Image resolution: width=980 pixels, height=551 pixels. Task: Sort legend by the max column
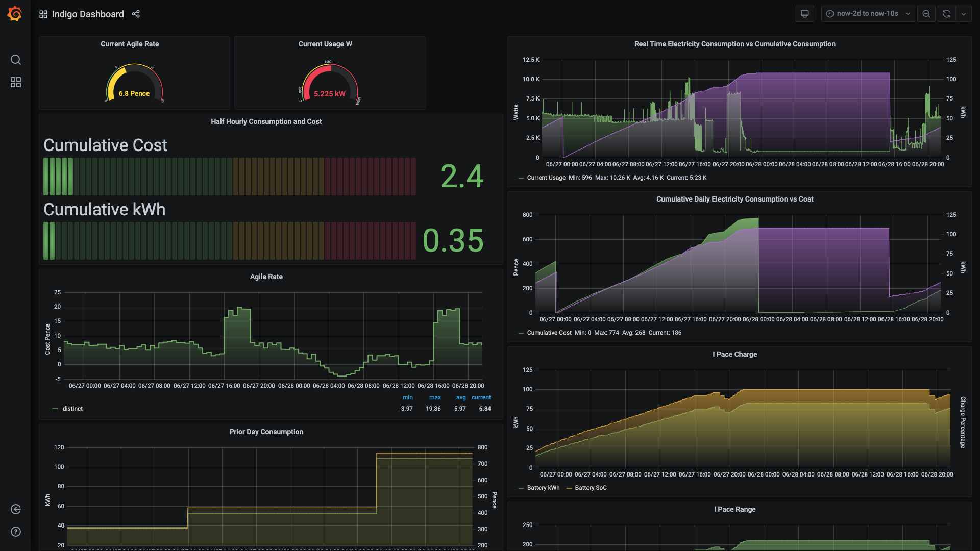tap(435, 397)
